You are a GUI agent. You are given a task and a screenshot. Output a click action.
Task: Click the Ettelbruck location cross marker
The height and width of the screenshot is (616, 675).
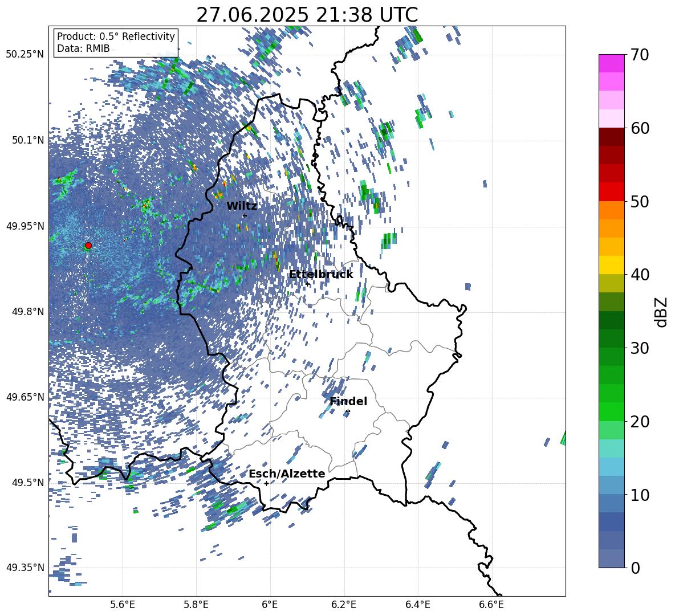[x=307, y=284]
